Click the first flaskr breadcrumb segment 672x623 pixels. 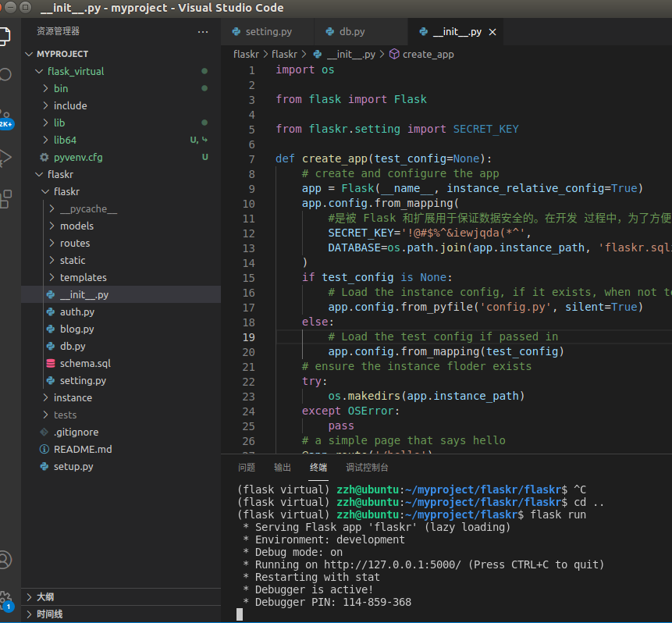tap(246, 55)
